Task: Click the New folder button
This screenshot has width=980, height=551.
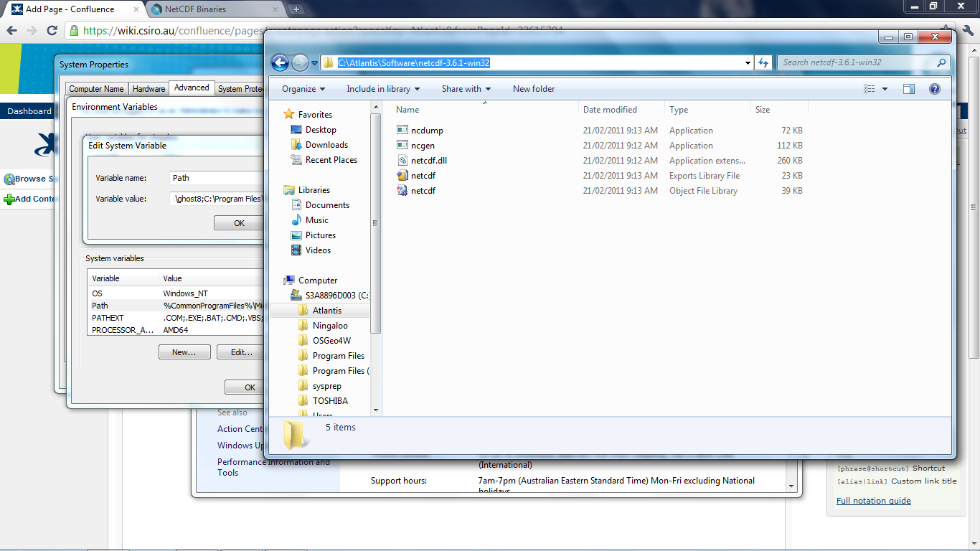Action: coord(533,89)
